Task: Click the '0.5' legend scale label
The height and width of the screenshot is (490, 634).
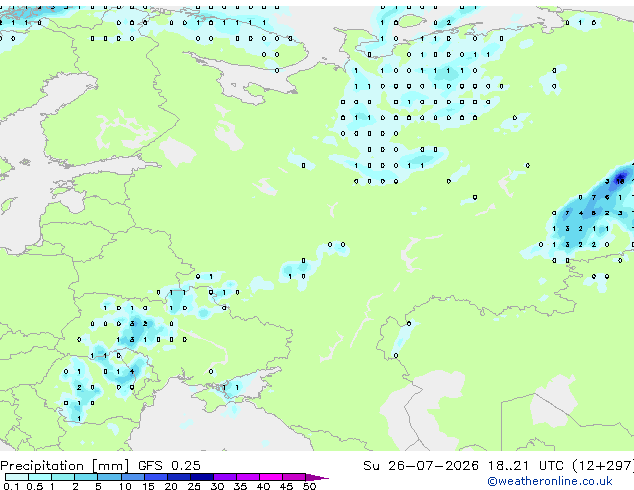Action: [34, 486]
